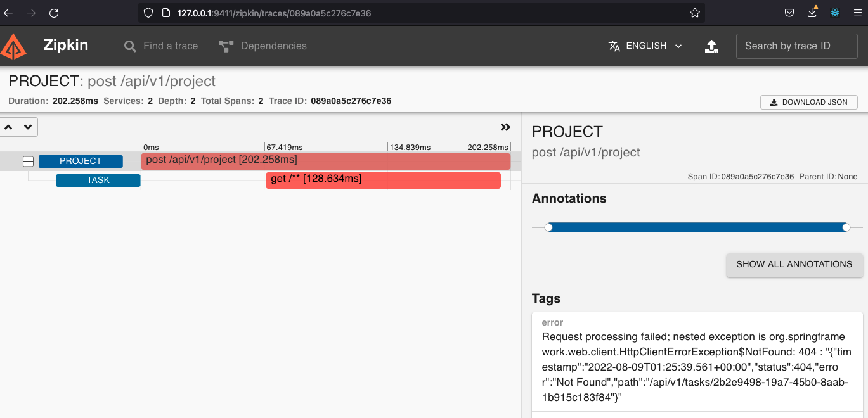Select the TASK service badge
This screenshot has height=418, width=868.
click(98, 180)
